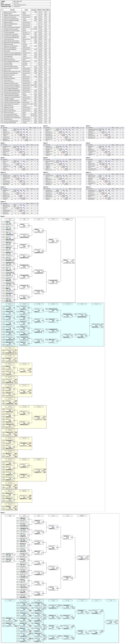Select row 'Багрий Ольга Евгеньевна'
Viewport: 125px width, 644px height.
pos(25,17)
